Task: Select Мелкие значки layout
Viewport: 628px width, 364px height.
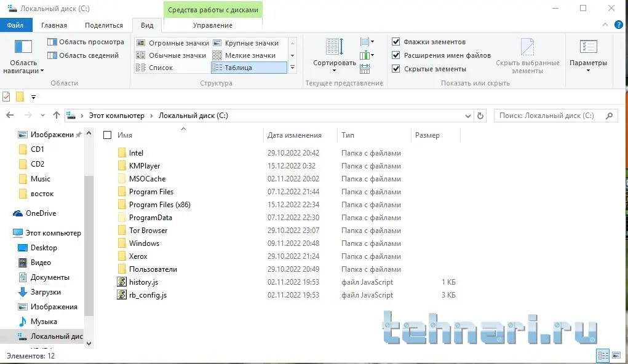Action: (x=244, y=55)
